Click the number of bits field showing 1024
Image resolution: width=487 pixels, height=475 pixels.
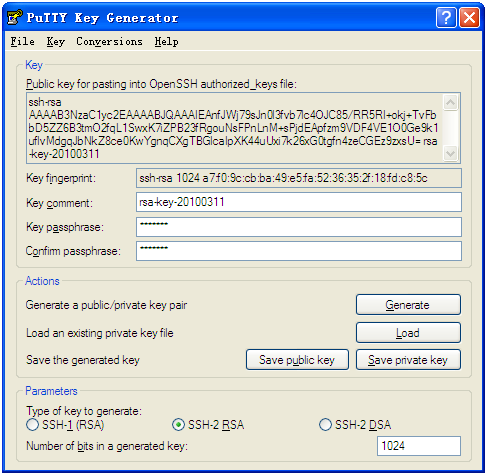[x=419, y=446]
